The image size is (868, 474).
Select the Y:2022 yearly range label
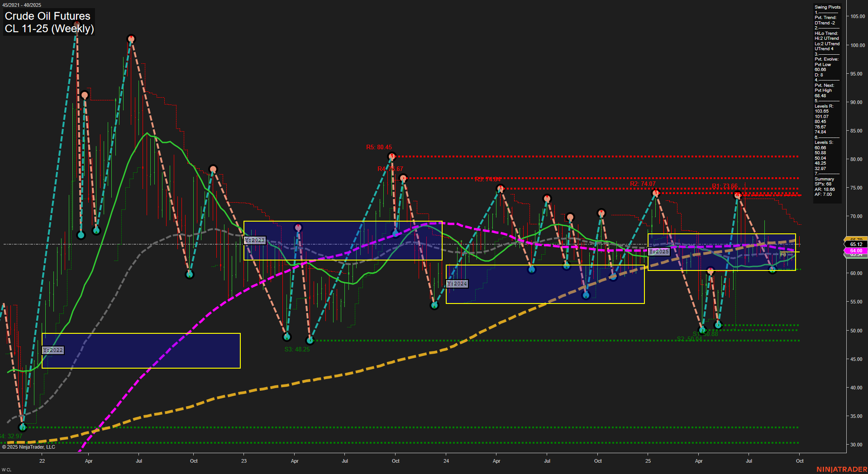(52, 350)
